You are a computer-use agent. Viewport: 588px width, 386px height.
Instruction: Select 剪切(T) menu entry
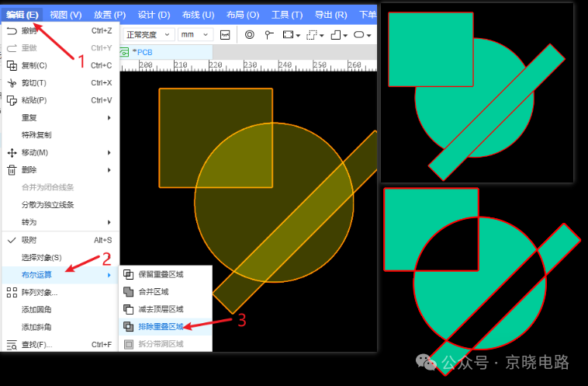click(x=61, y=82)
